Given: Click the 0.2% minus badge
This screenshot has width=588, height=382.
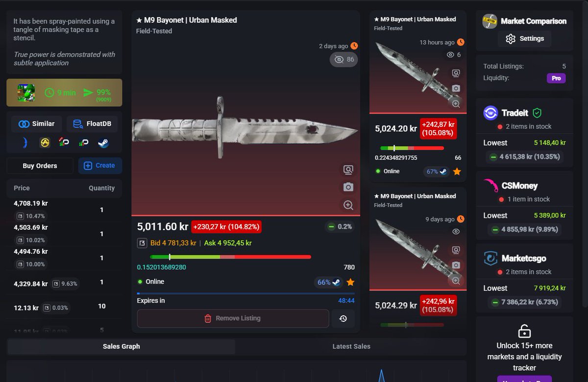Looking at the screenshot, I should pyautogui.click(x=340, y=226).
